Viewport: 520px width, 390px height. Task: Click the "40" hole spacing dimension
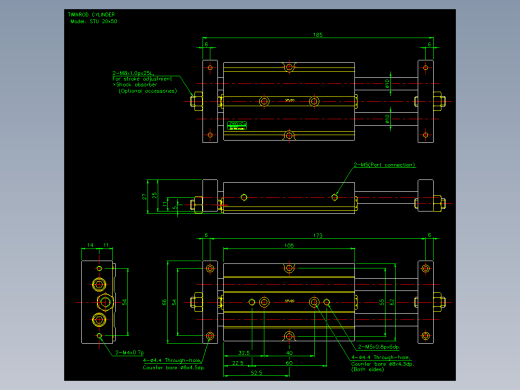[x=289, y=353]
